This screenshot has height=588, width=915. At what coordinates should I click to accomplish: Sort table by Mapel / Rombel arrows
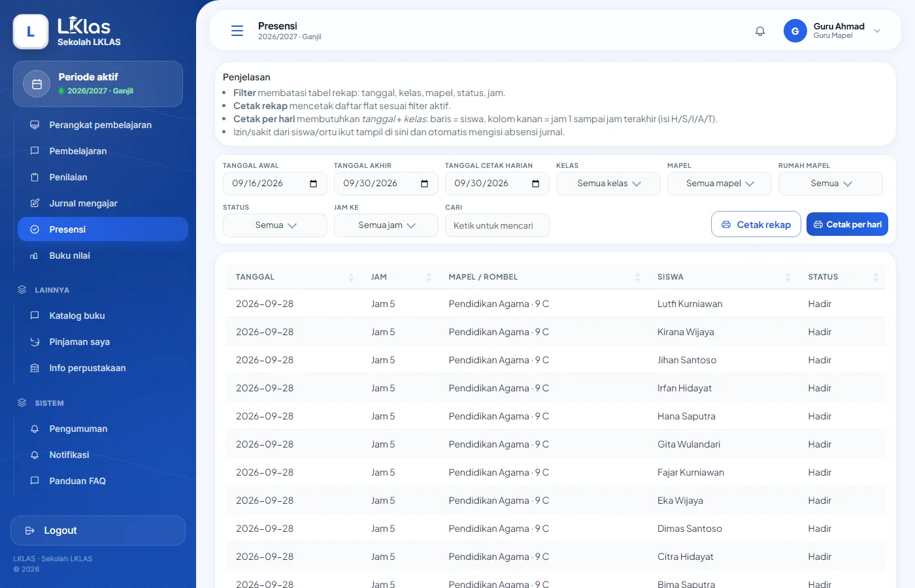(x=637, y=277)
